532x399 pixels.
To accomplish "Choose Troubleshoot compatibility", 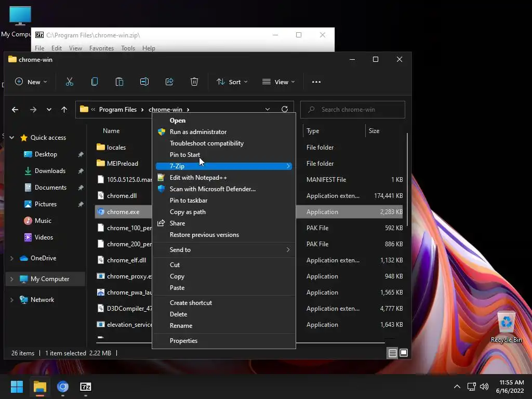I will (224, 143).
